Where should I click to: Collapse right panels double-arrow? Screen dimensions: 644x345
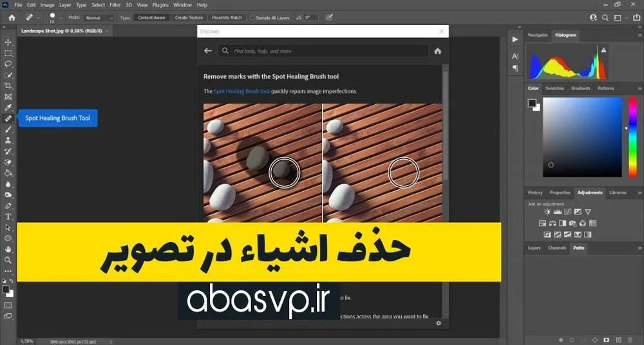pyautogui.click(x=639, y=27)
